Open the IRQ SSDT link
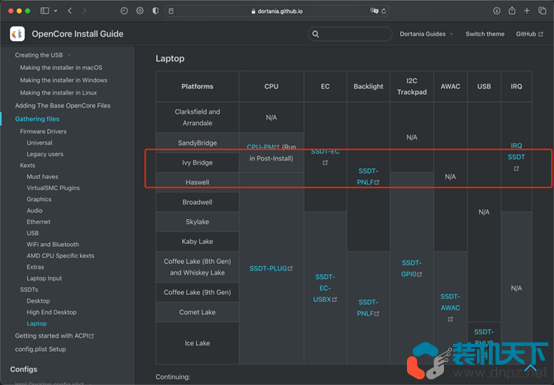The height and width of the screenshot is (385, 554). pyautogui.click(x=516, y=157)
